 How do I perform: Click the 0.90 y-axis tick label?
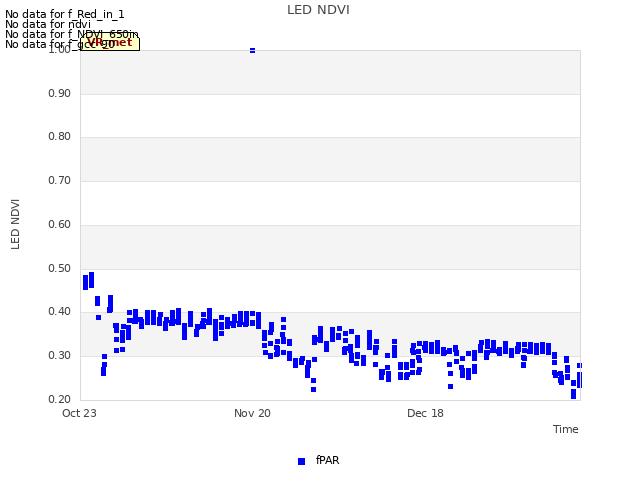(60, 93)
